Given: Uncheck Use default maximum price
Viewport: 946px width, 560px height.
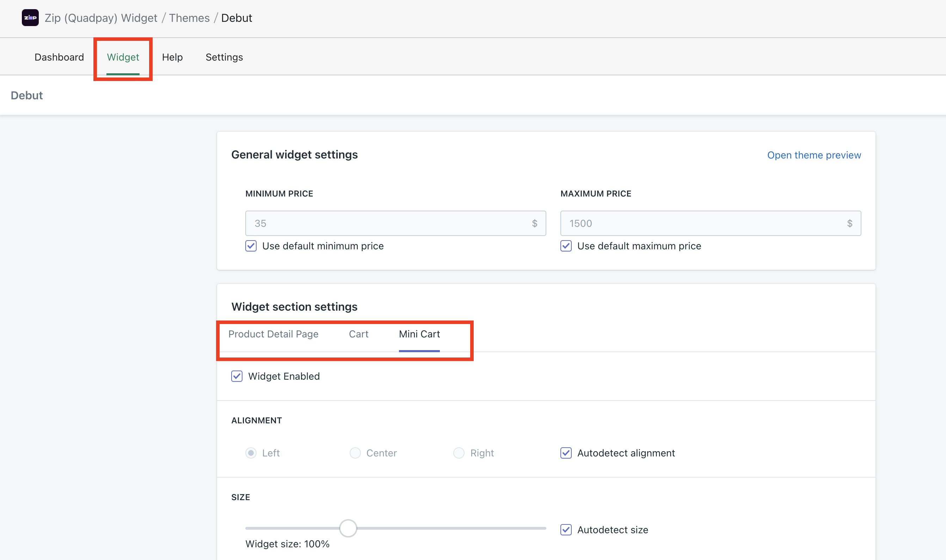Looking at the screenshot, I should point(566,246).
